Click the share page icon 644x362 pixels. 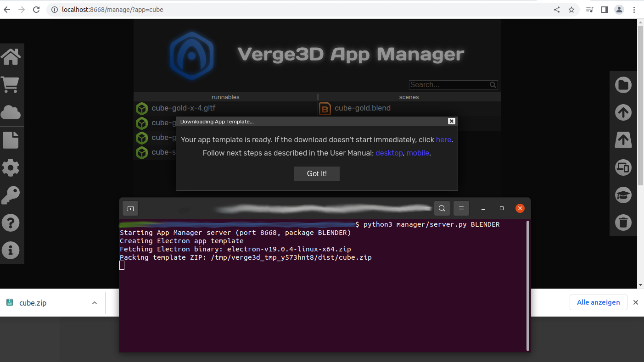[x=557, y=9]
